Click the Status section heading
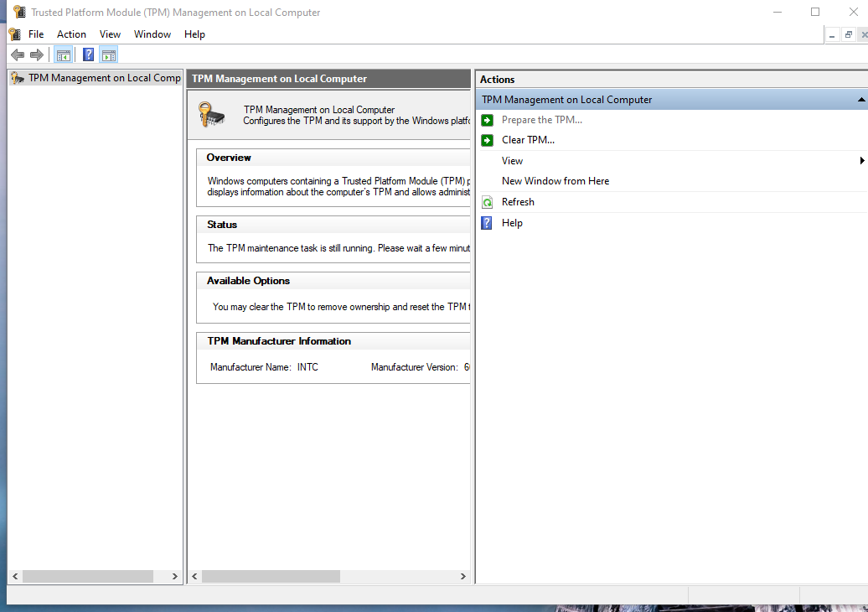Image resolution: width=868 pixels, height=612 pixels. pos(222,225)
